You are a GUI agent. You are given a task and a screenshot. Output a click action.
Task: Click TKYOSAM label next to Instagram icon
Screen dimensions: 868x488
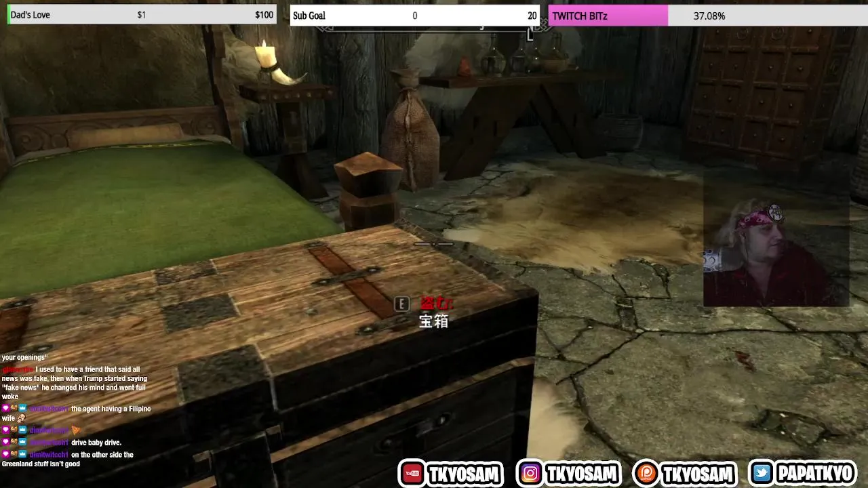(580, 474)
